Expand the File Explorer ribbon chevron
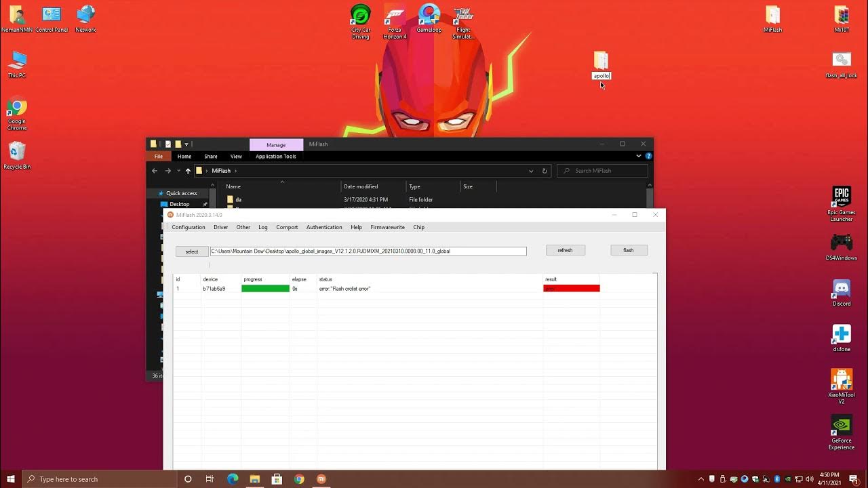The height and width of the screenshot is (488, 868). tap(638, 156)
